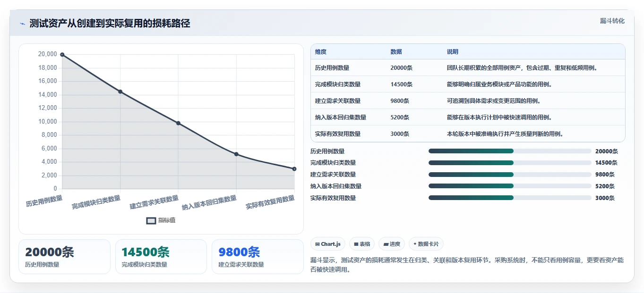Image resolution: width=644 pixels, height=293 pixels.
Task: Click the 漏斗转化 tag
Action: 612,21
